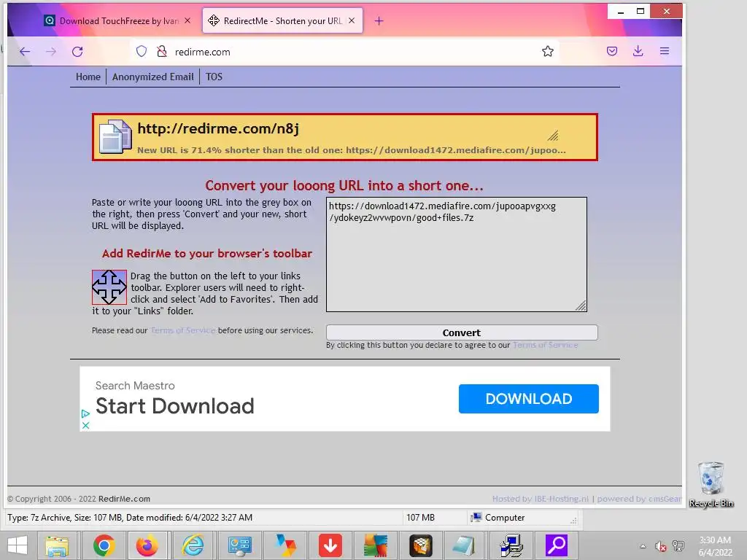The width and height of the screenshot is (747, 560).
Task: Click the muted volume tray icon
Action: click(x=660, y=546)
